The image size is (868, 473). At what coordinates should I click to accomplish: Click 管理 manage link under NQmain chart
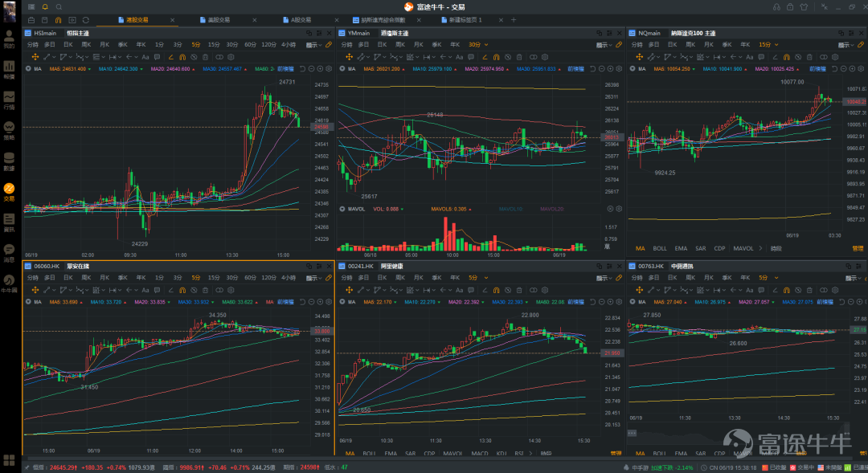[x=858, y=248]
